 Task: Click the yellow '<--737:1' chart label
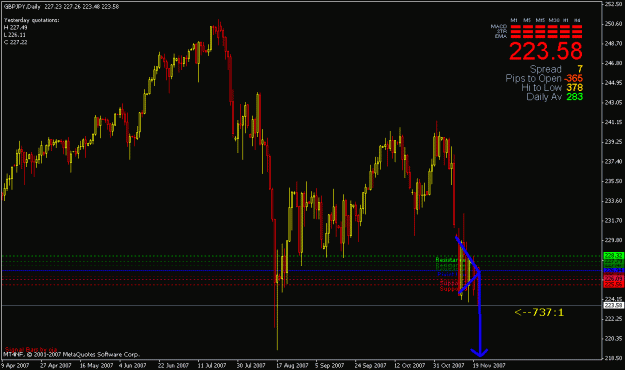point(539,312)
